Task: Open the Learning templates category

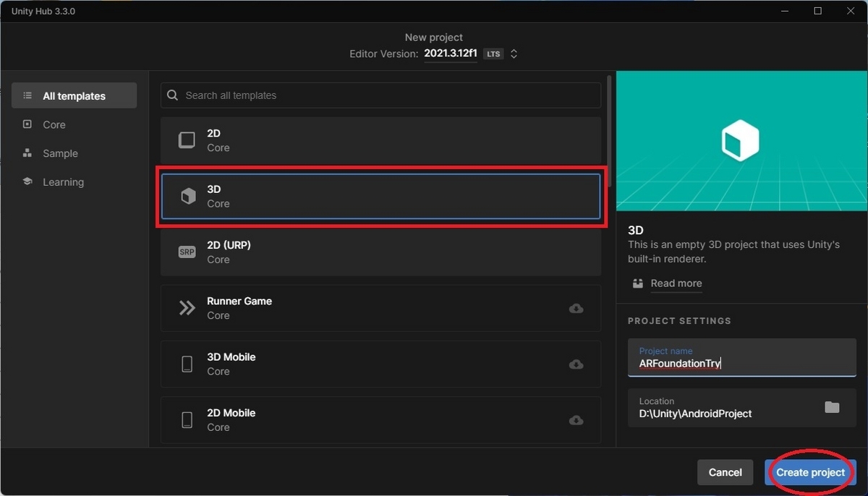Action: tap(63, 182)
